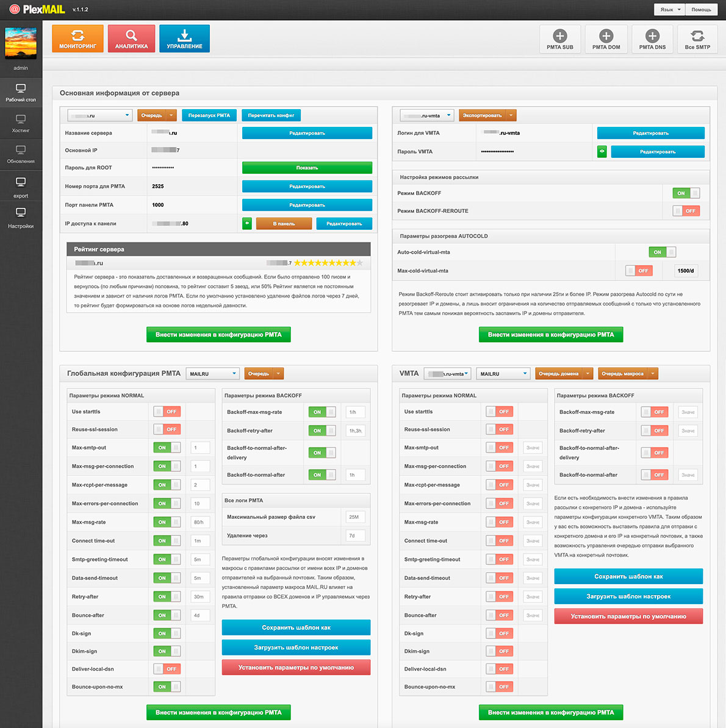Load VMTA settings template Загрузить шаблон настроек
Viewport: 726px width, 728px height.
[628, 596]
